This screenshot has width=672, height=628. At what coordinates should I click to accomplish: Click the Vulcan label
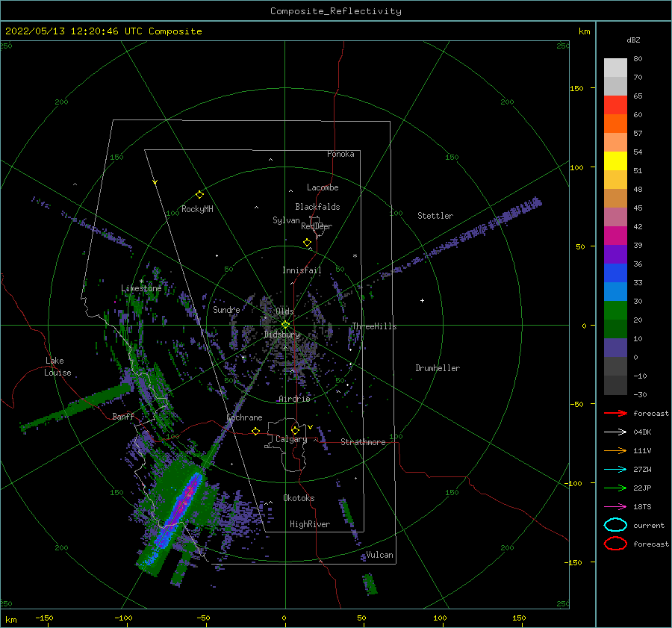point(380,555)
